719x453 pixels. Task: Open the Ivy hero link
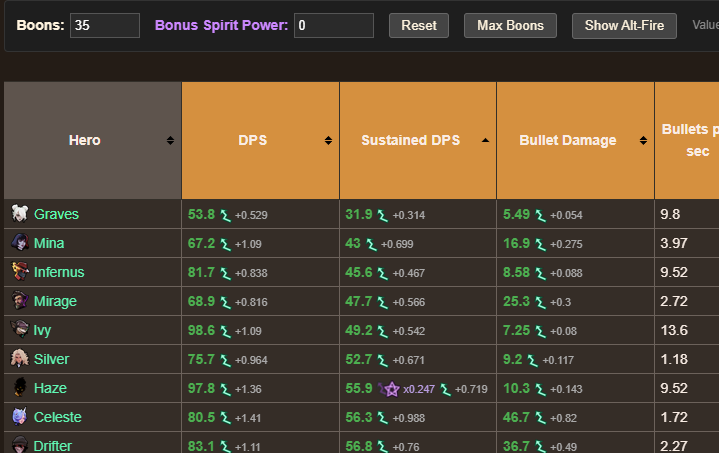pos(42,330)
